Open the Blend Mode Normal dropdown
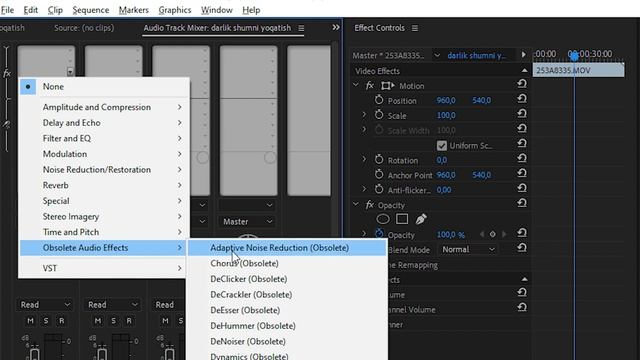The image size is (640, 360). pos(467,249)
